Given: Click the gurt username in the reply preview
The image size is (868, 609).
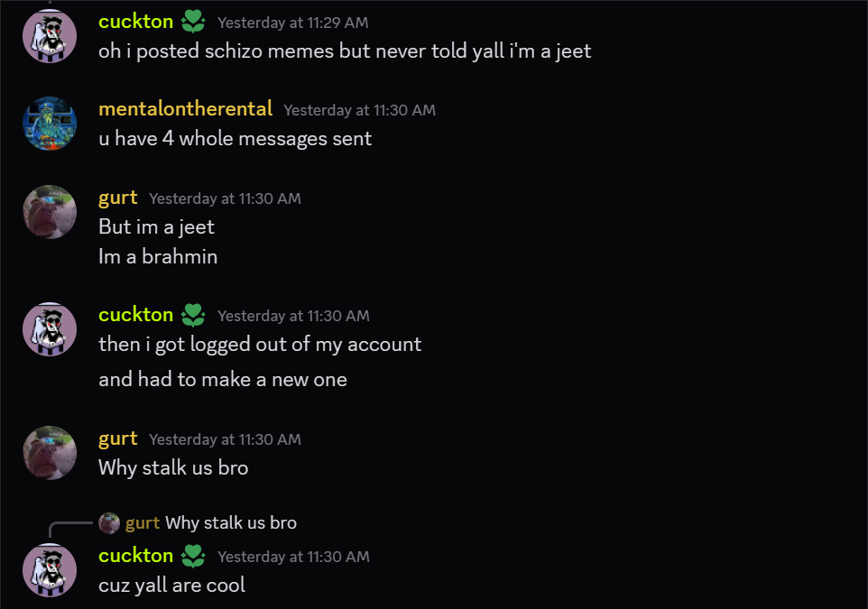Looking at the screenshot, I should 143,523.
